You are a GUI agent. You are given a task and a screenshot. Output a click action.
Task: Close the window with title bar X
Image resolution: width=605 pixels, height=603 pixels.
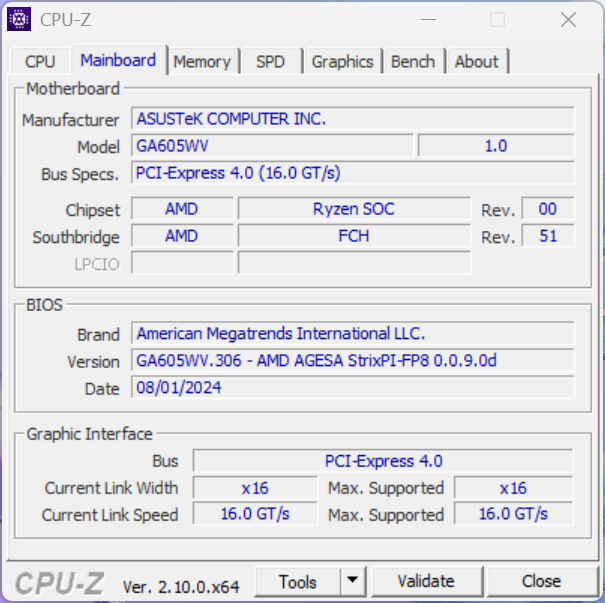[568, 19]
